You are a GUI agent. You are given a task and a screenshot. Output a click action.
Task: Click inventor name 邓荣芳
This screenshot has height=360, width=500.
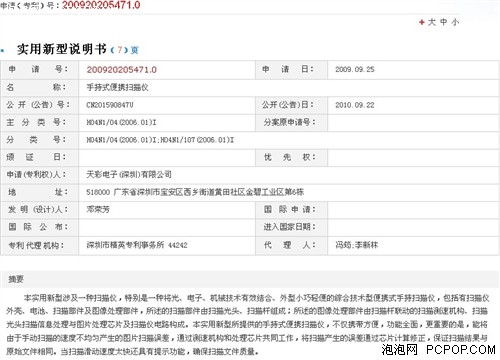coord(98,209)
